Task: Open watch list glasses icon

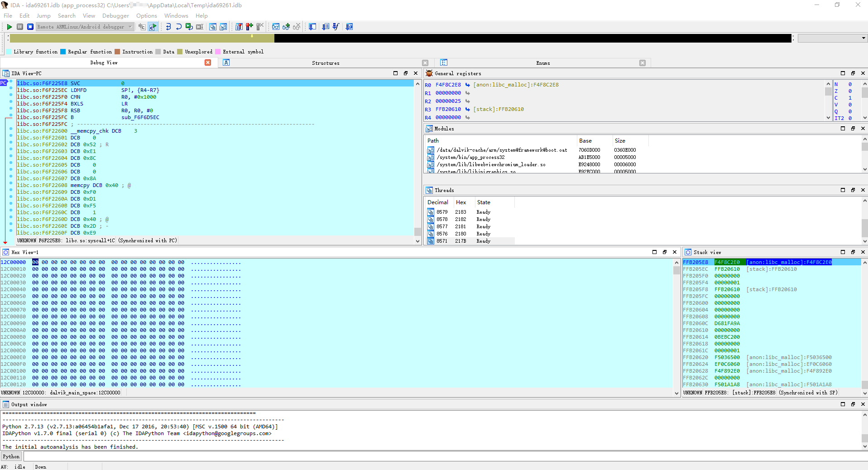Action: [276, 27]
